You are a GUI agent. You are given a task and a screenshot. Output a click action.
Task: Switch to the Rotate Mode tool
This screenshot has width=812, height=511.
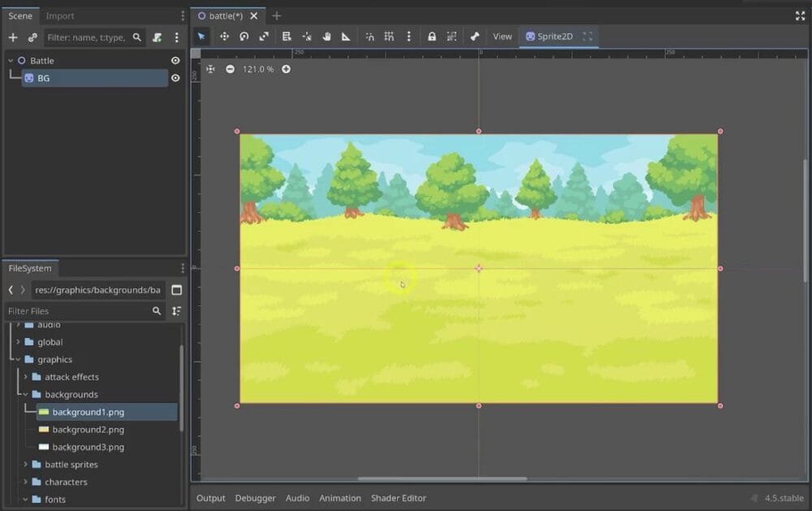(244, 37)
